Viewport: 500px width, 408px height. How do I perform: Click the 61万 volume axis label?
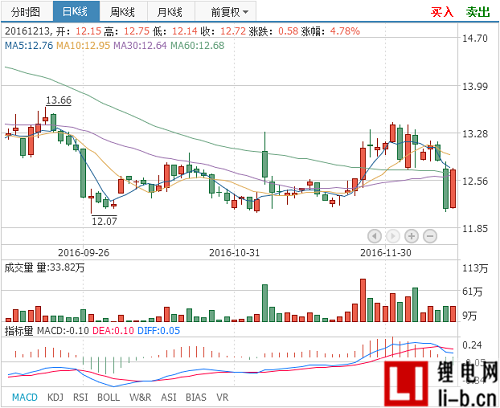(472, 292)
